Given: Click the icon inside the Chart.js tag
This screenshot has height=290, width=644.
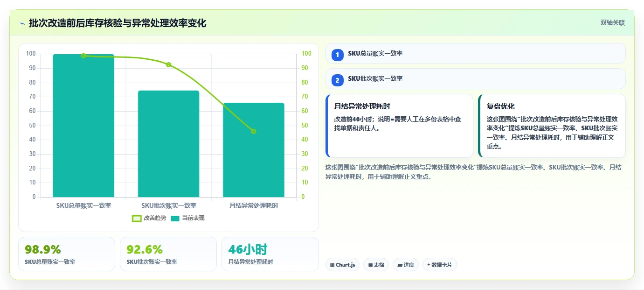Looking at the screenshot, I should tap(332, 265).
